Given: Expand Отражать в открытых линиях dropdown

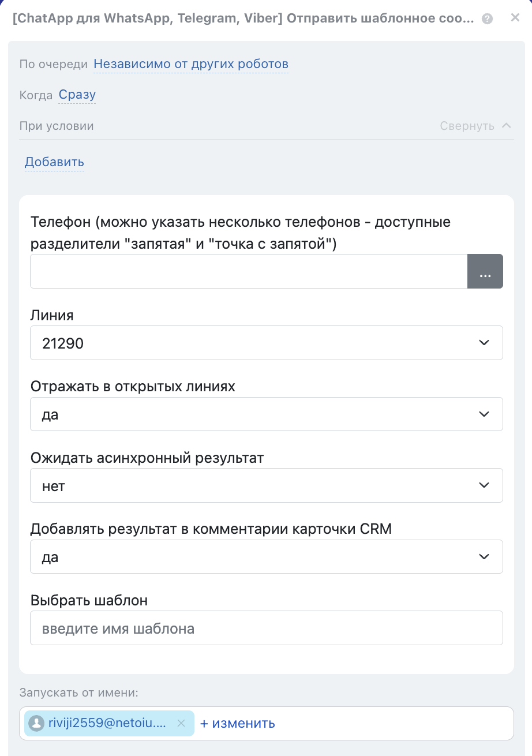Looking at the screenshot, I should click(x=266, y=414).
